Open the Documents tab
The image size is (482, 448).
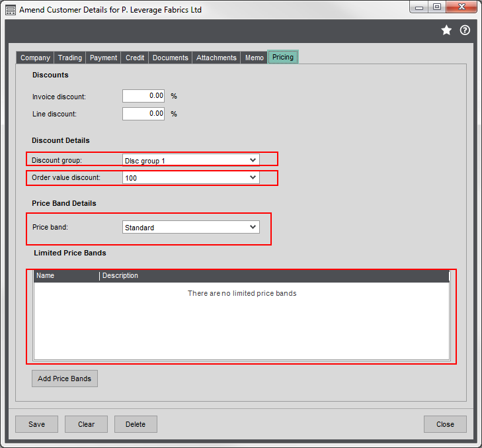pyautogui.click(x=171, y=58)
